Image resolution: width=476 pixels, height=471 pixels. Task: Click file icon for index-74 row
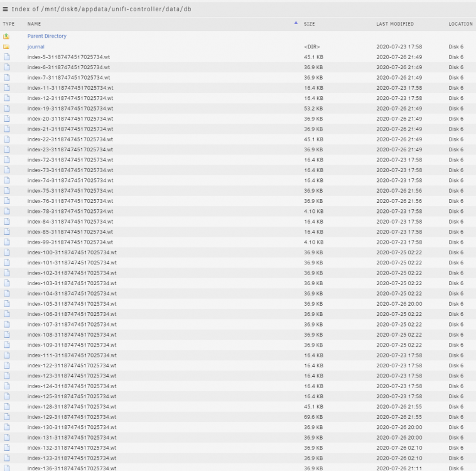tap(7, 181)
